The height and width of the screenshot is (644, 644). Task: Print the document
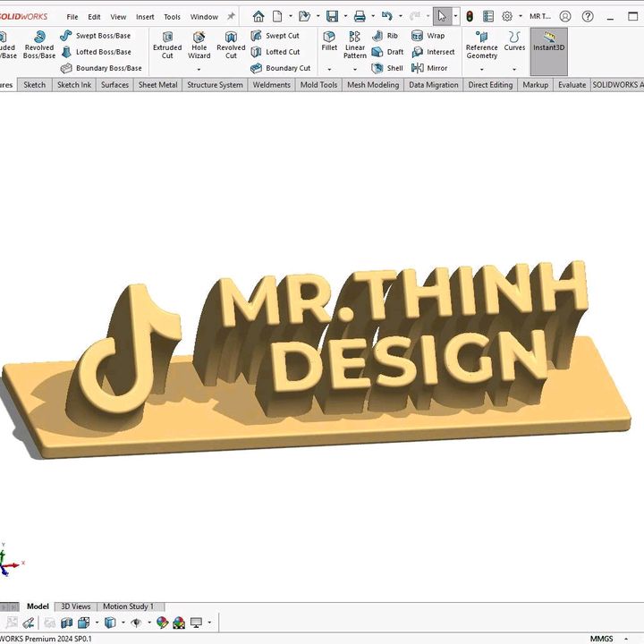point(360,16)
